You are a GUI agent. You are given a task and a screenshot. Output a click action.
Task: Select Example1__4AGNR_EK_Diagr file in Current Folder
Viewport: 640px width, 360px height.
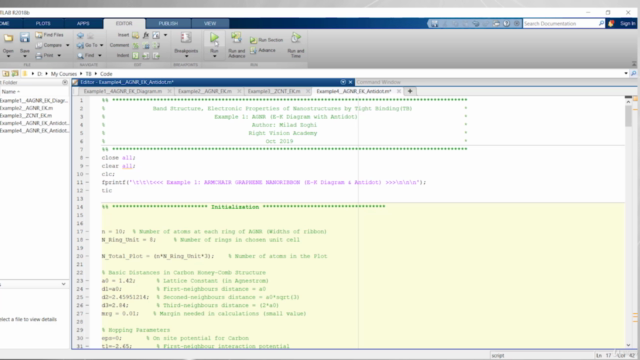[x=35, y=100]
